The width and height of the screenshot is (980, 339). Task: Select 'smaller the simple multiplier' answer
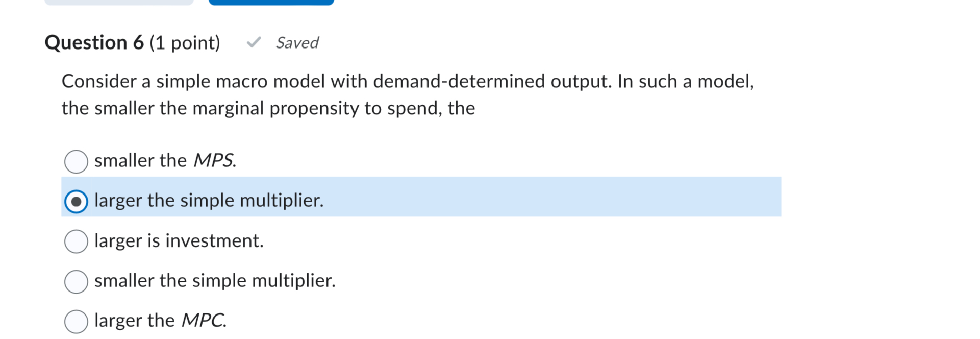click(76, 281)
